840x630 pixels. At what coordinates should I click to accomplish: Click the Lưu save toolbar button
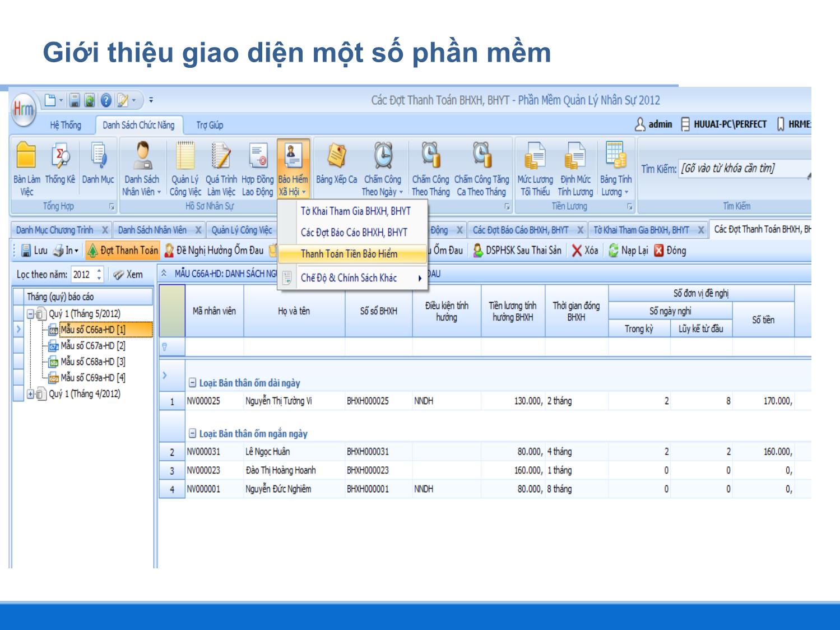(34, 251)
